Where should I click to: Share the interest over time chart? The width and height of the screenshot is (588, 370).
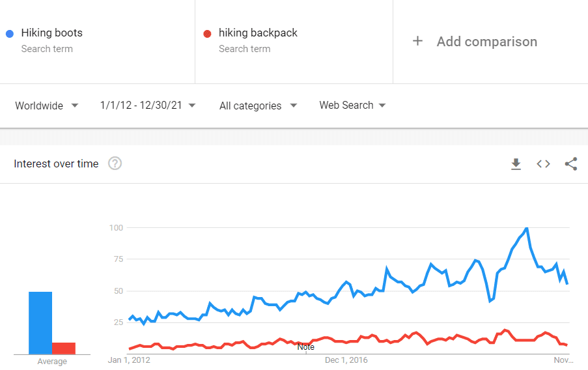click(571, 164)
